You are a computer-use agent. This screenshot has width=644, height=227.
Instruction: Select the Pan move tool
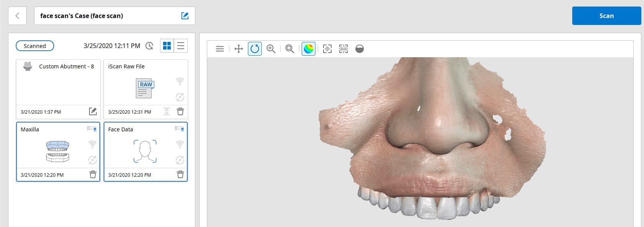[x=239, y=49]
